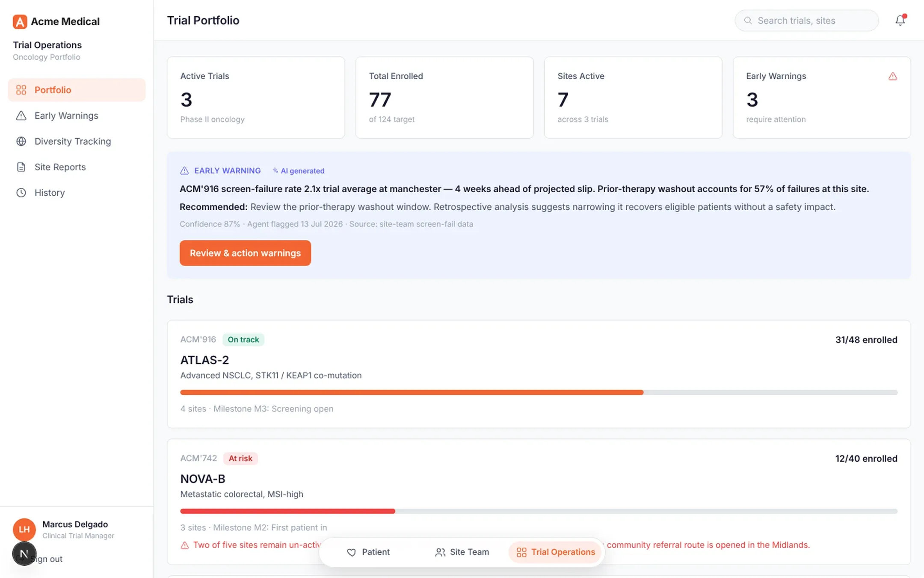Open History in the sidebar
The image size is (924, 578).
click(77, 193)
